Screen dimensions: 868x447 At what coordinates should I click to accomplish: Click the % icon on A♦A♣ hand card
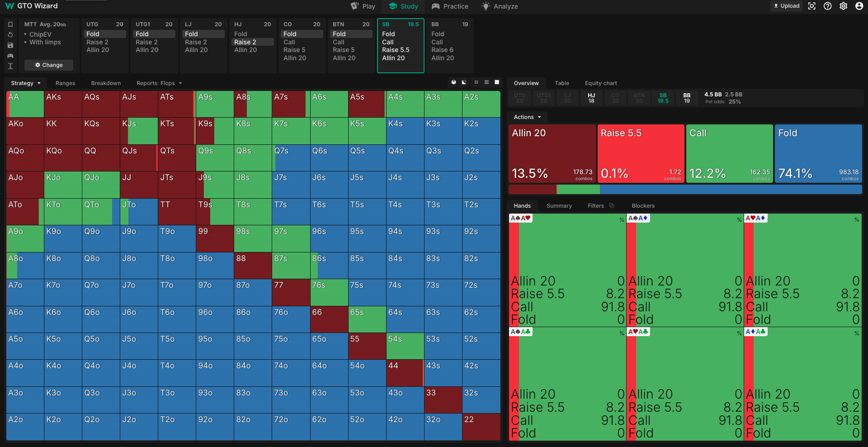[857, 333]
